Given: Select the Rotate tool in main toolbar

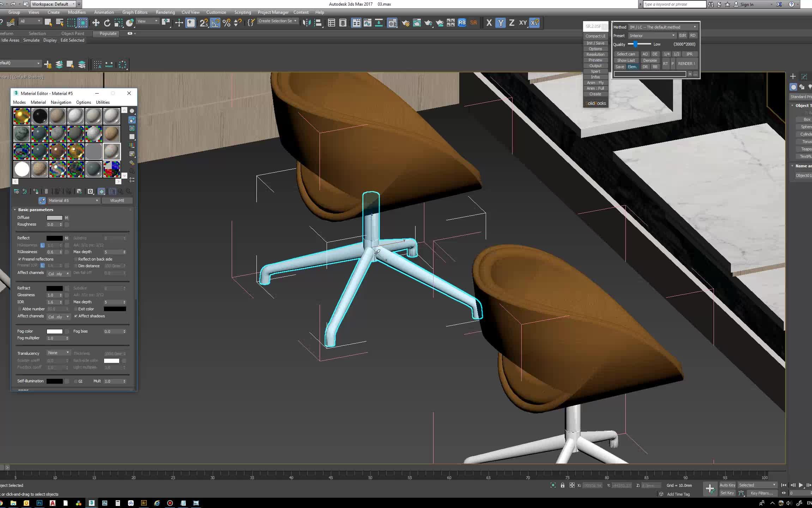Looking at the screenshot, I should [107, 23].
